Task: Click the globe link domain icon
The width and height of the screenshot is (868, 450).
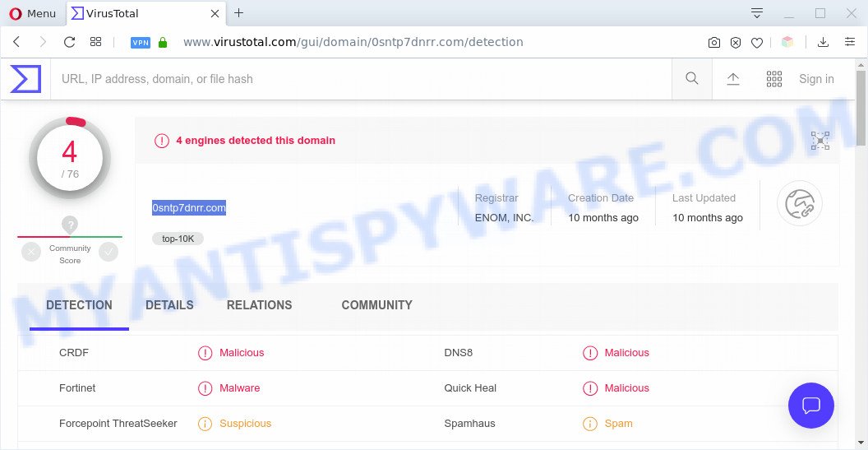Action: coord(799,203)
